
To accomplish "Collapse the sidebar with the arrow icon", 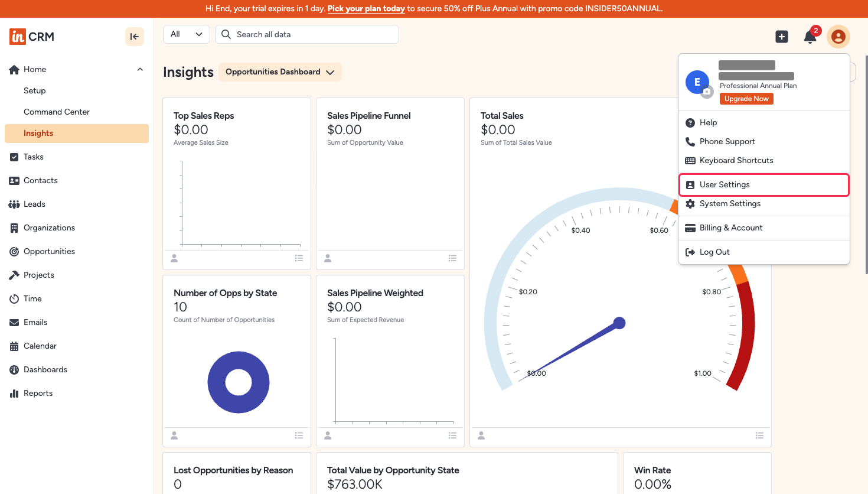I will (x=135, y=37).
